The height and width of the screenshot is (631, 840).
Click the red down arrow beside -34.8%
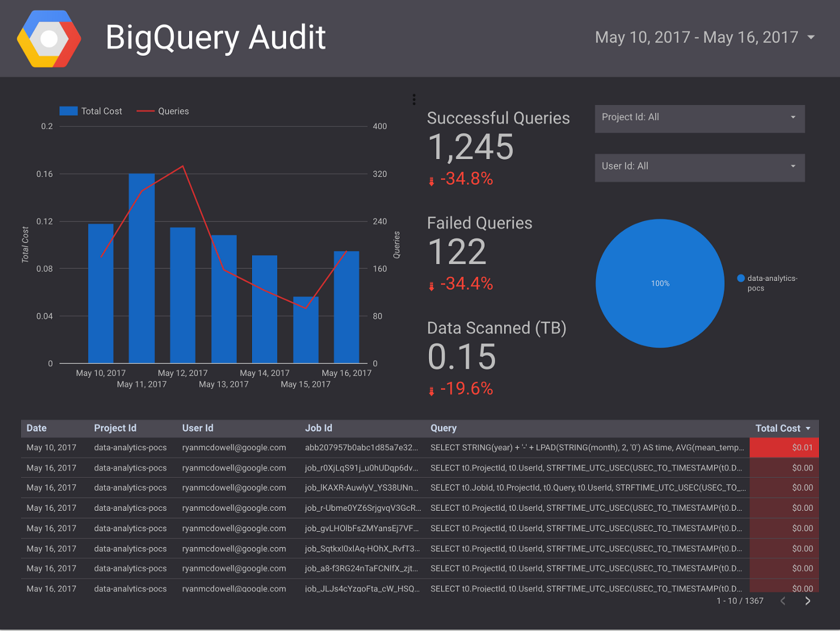pyautogui.click(x=431, y=180)
